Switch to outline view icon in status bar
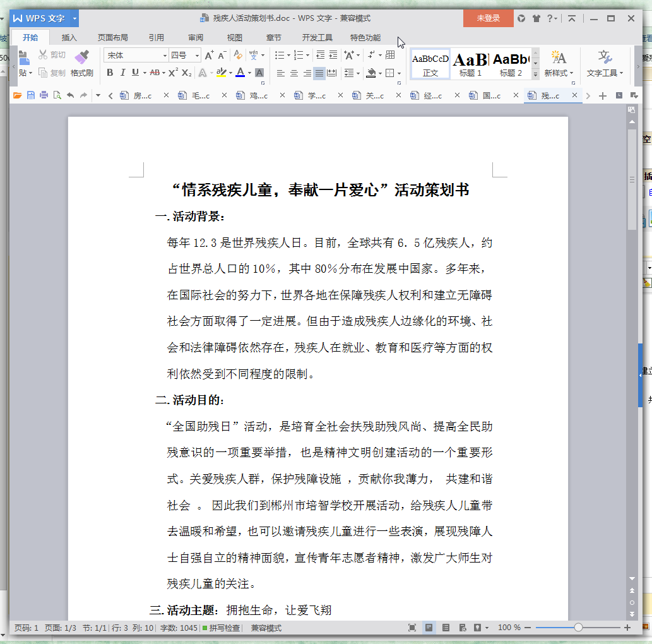This screenshot has width=652, height=644. click(x=446, y=628)
